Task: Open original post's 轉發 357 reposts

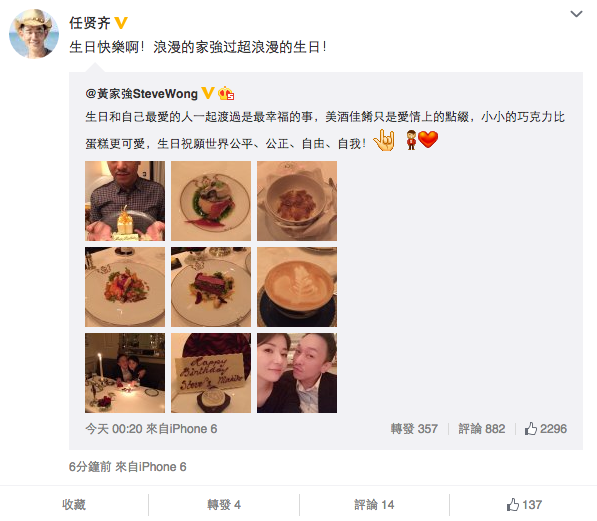Action: (x=414, y=429)
